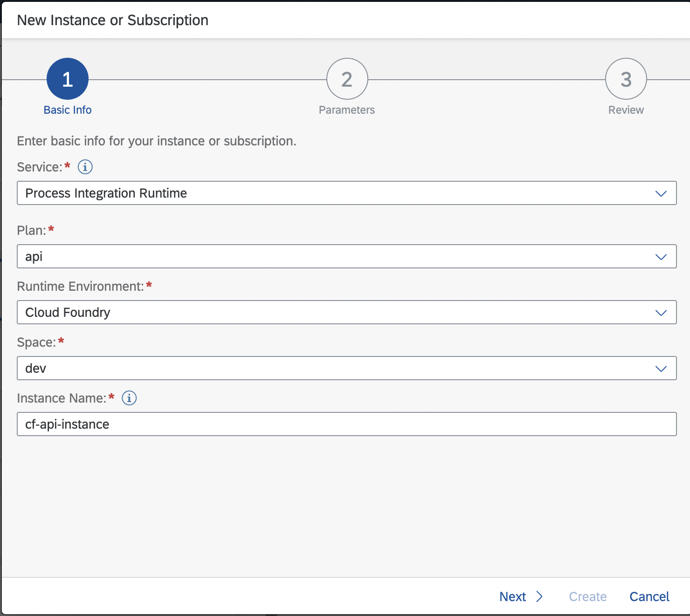Click the Cloud Foundry runtime environment field
The height and width of the screenshot is (616, 690).
326,313
